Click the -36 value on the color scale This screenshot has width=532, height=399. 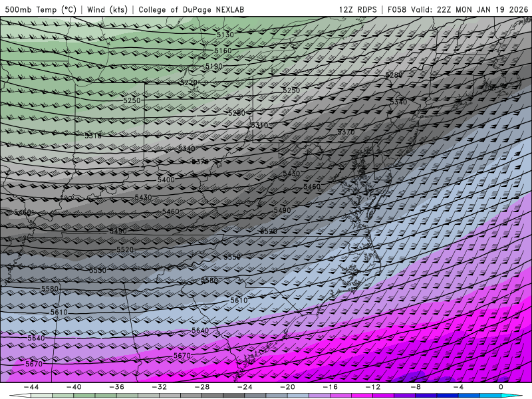tap(117, 387)
